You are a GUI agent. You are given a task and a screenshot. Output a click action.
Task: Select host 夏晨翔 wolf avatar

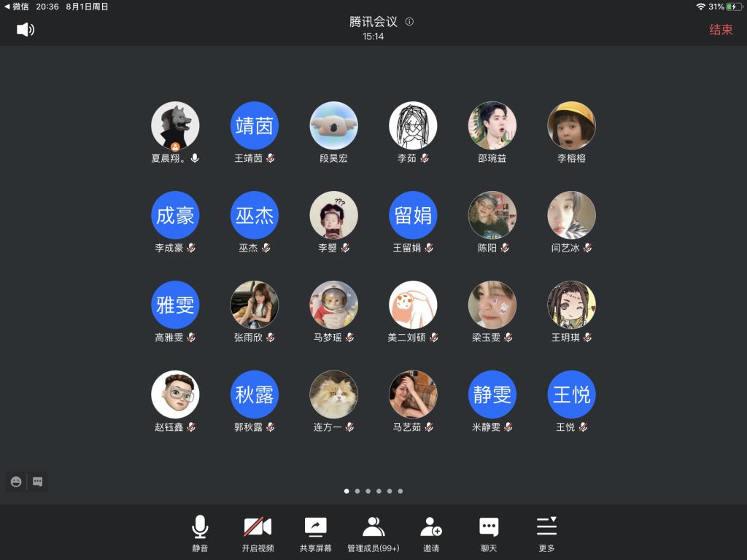(175, 125)
